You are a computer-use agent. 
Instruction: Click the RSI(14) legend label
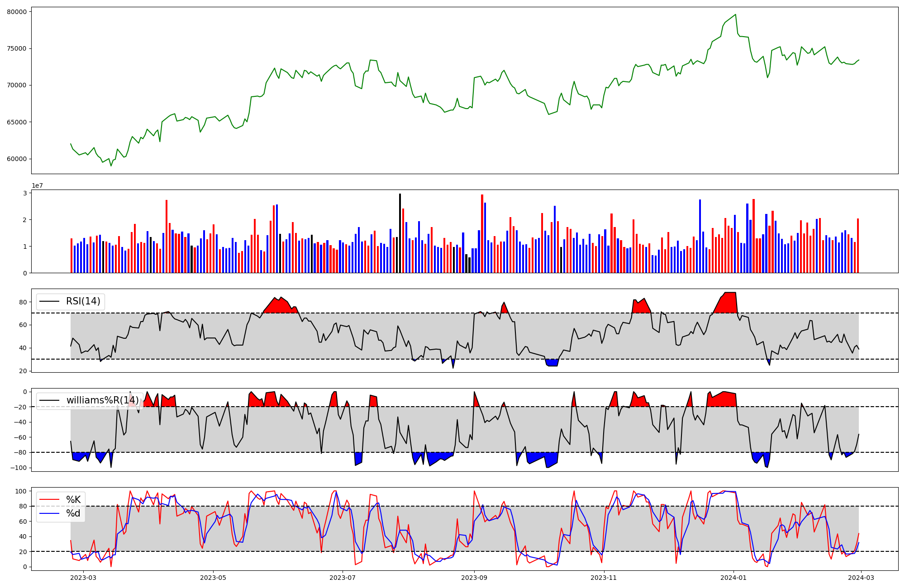click(83, 301)
